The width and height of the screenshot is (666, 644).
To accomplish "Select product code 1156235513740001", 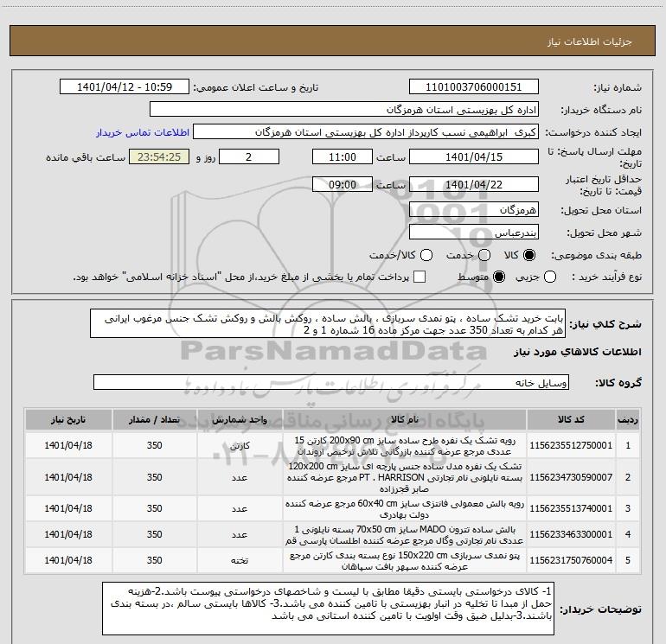I will [x=571, y=508].
